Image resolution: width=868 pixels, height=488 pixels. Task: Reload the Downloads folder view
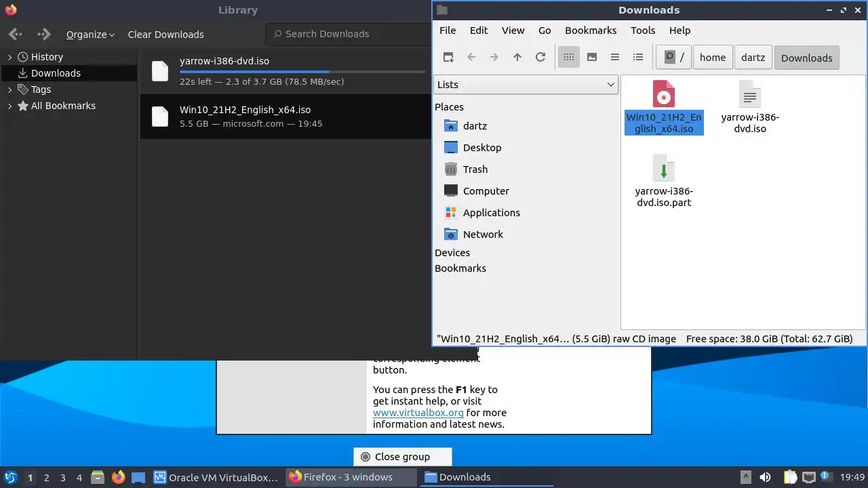(x=540, y=58)
